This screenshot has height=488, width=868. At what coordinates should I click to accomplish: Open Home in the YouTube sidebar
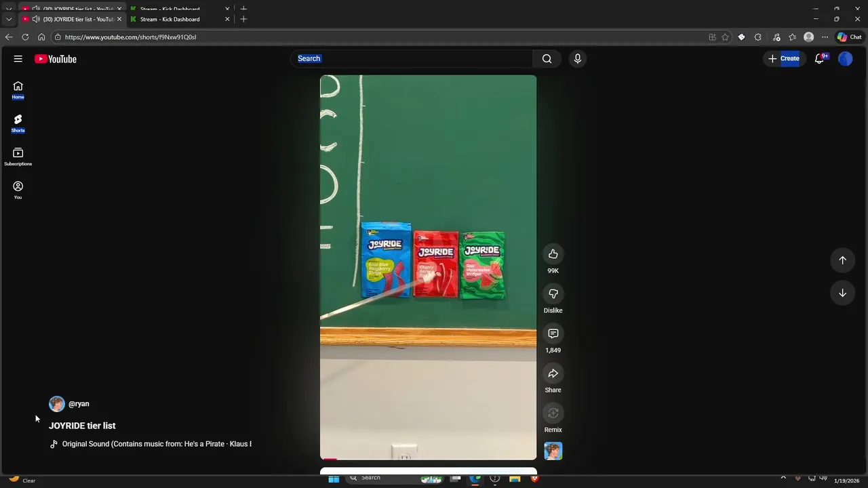[18, 90]
